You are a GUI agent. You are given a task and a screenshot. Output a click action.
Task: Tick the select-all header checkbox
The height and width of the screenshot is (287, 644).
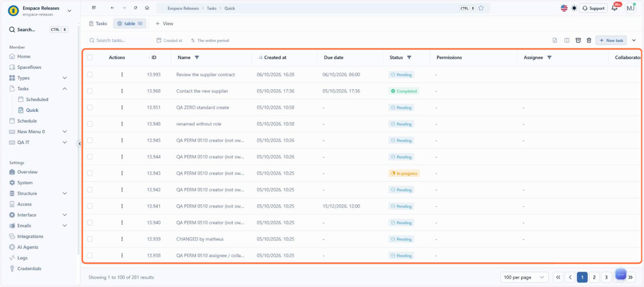[x=90, y=58]
